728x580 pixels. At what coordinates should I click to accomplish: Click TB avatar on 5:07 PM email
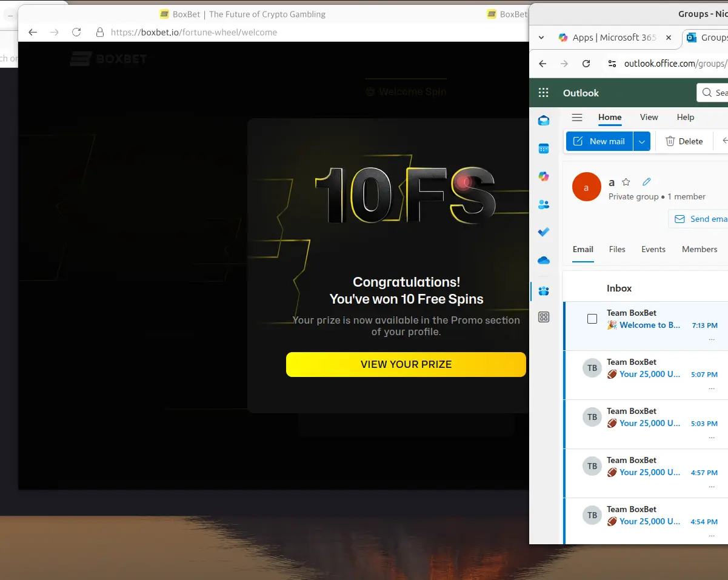[x=592, y=368]
